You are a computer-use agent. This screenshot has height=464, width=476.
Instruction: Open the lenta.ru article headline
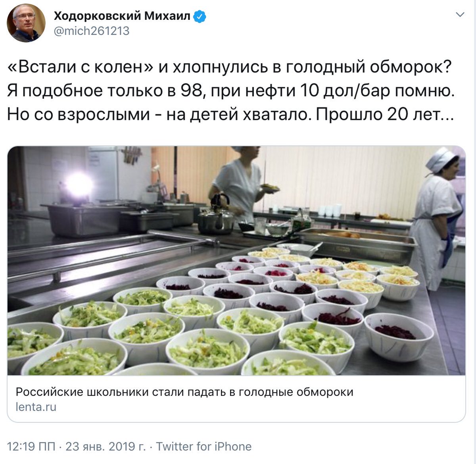184,392
